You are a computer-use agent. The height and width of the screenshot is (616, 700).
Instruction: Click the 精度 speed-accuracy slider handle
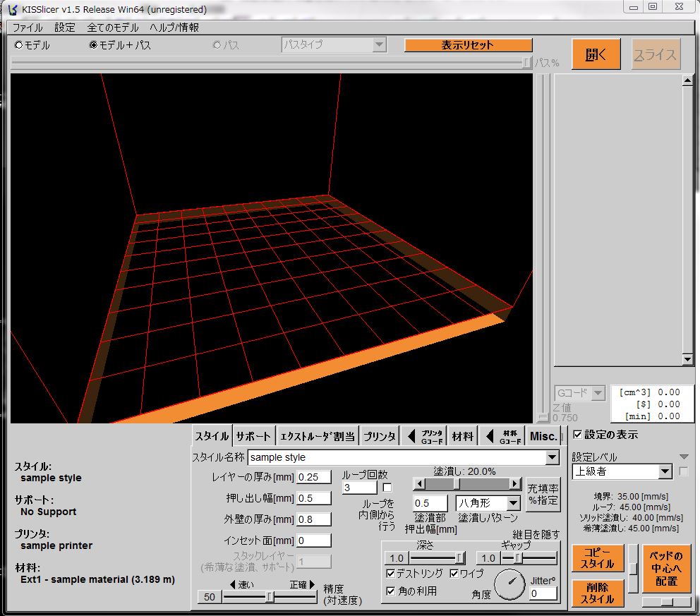coord(270,597)
